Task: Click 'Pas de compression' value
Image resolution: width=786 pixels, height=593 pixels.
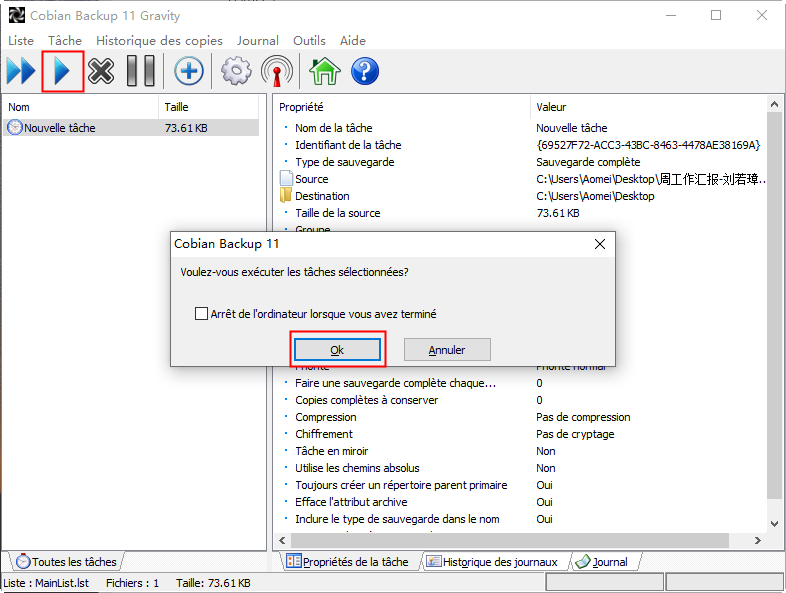Action: coord(583,417)
